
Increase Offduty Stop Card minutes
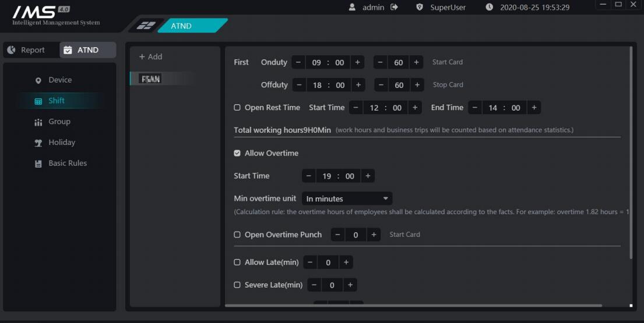pos(417,85)
